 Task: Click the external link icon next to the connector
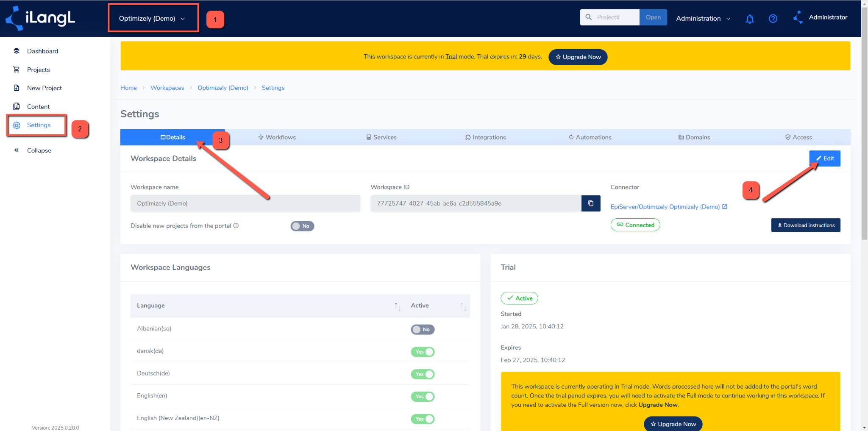[x=725, y=206]
